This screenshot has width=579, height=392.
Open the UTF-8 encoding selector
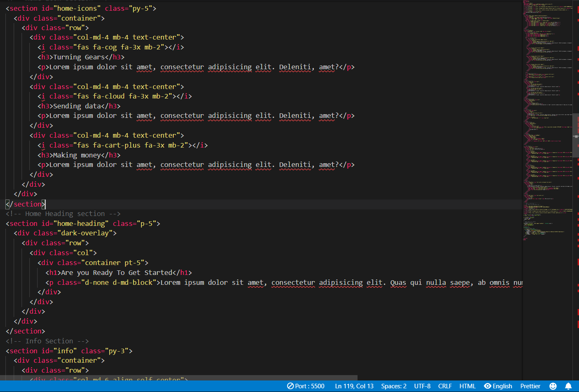coord(422,386)
